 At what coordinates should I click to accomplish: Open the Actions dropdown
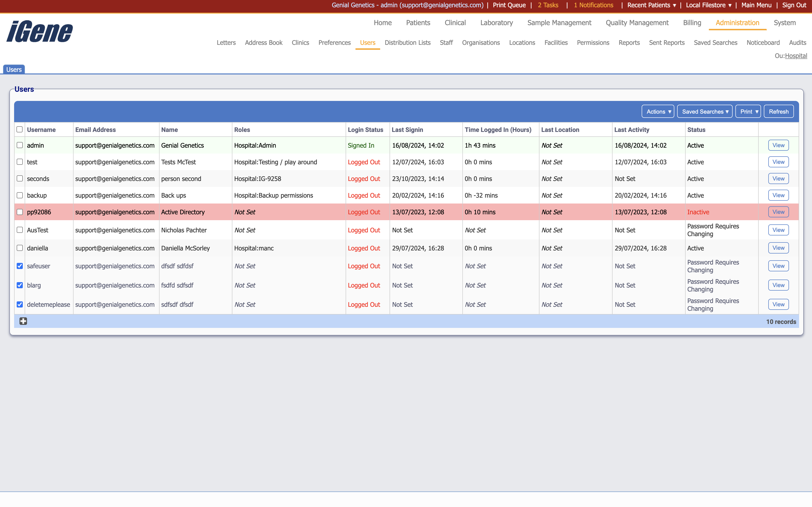point(658,112)
